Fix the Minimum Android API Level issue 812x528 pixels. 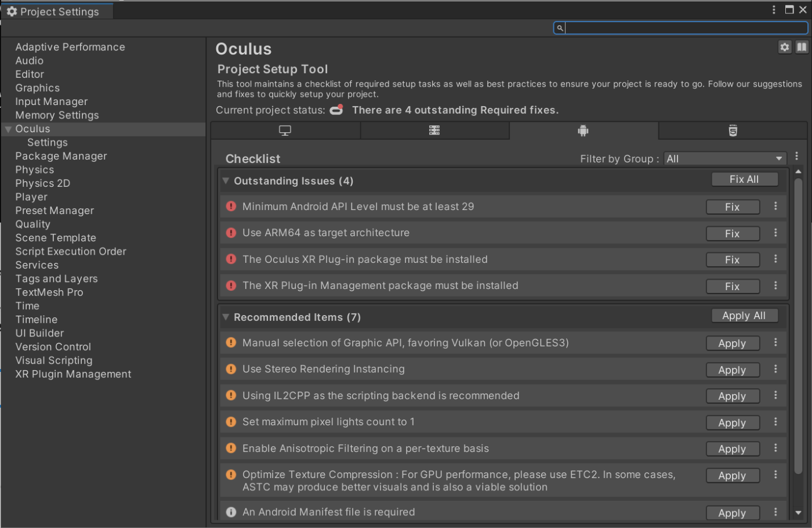click(x=733, y=207)
